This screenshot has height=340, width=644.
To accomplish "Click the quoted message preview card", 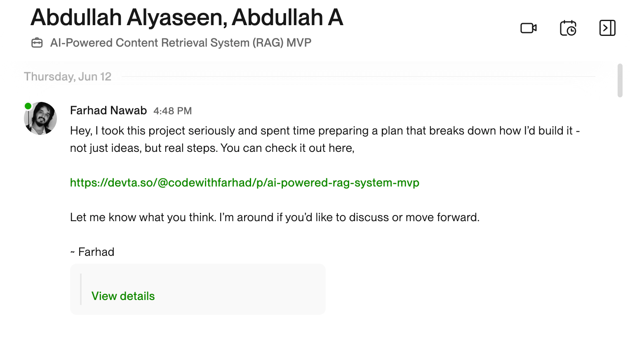I will [x=197, y=289].
